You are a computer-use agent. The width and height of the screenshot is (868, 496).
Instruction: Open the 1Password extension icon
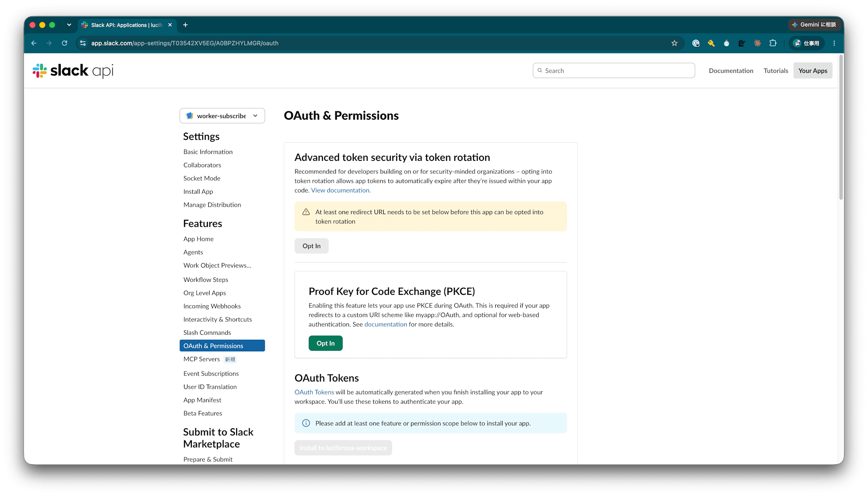point(696,43)
